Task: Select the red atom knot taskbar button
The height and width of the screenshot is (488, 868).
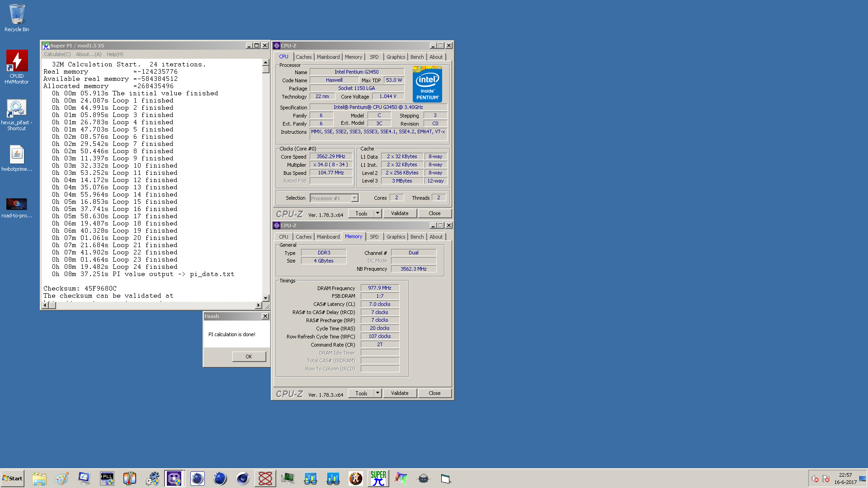Action: point(265,479)
